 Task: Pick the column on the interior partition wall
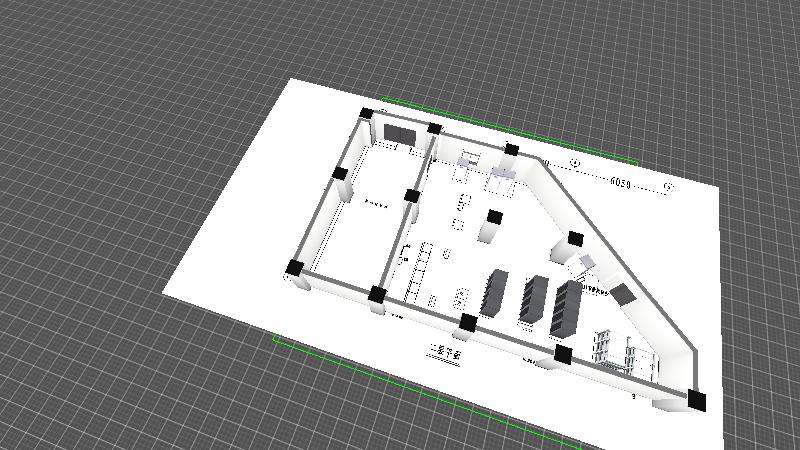pyautogui.click(x=411, y=196)
